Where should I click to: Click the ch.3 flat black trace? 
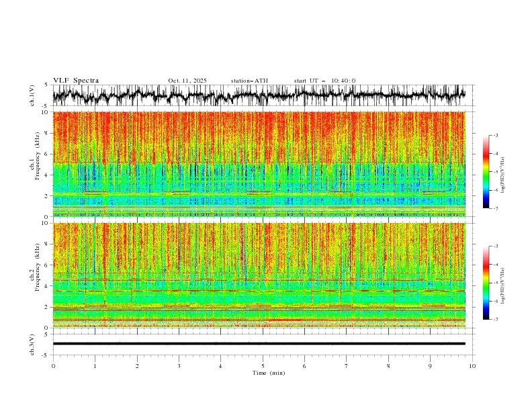[259, 344]
